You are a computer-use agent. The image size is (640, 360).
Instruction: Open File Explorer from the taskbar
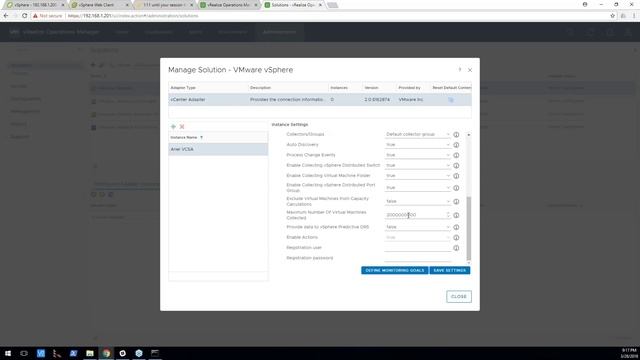(x=90, y=353)
